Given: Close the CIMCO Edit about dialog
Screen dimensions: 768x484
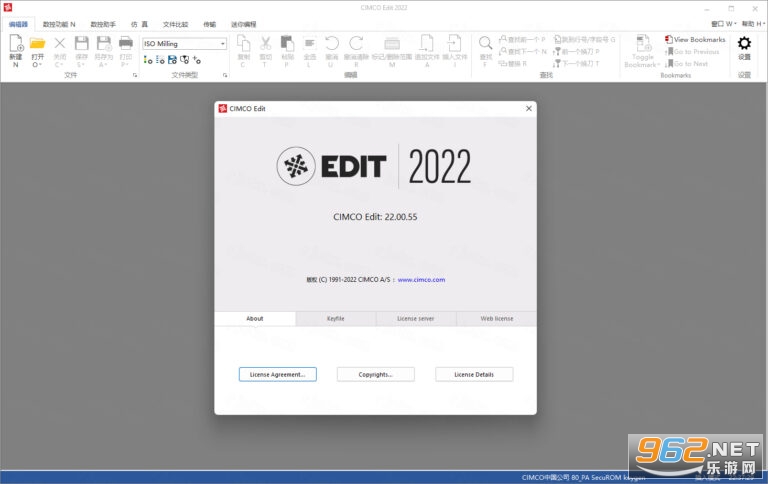Looking at the screenshot, I should (x=528, y=108).
